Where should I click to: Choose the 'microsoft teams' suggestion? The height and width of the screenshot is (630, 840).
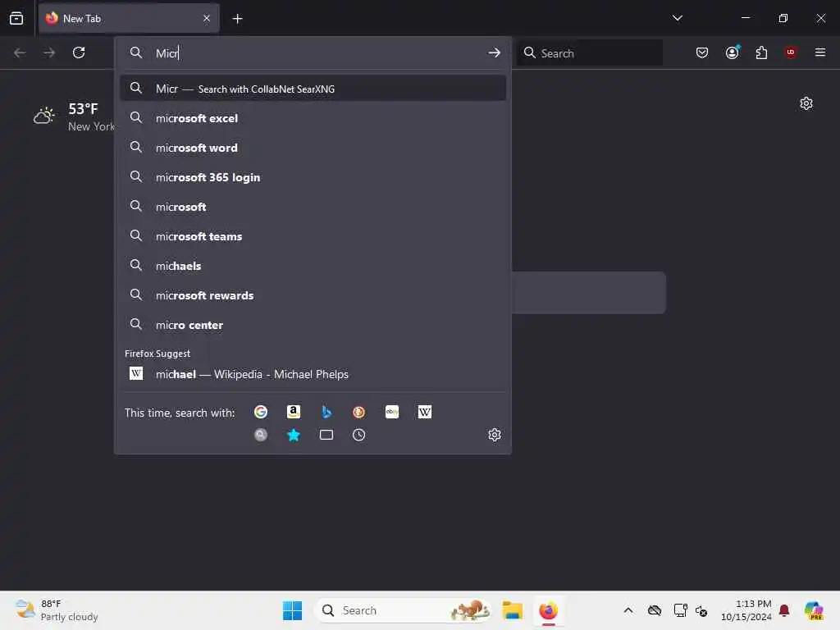click(x=313, y=236)
